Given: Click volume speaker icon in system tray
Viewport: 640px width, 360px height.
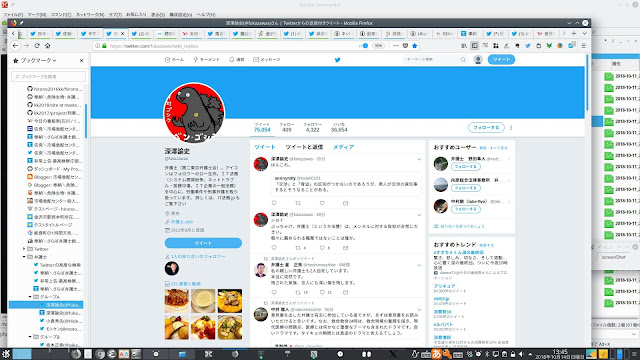Looking at the screenshot, I should [x=521, y=354].
